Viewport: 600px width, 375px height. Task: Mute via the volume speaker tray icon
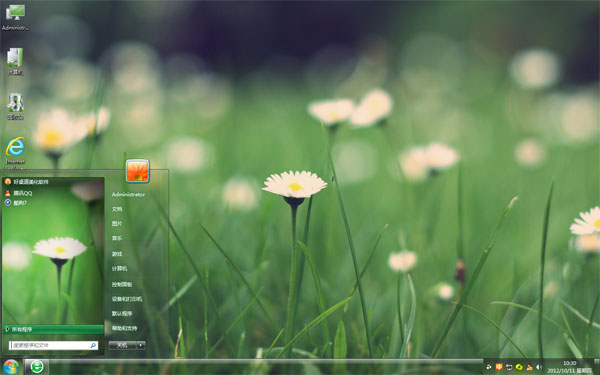pyautogui.click(x=539, y=367)
